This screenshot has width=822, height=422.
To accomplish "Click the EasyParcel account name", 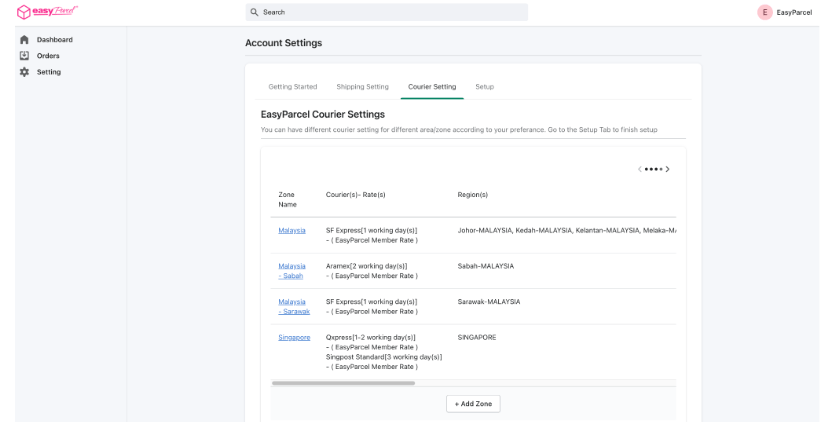I will pos(795,13).
